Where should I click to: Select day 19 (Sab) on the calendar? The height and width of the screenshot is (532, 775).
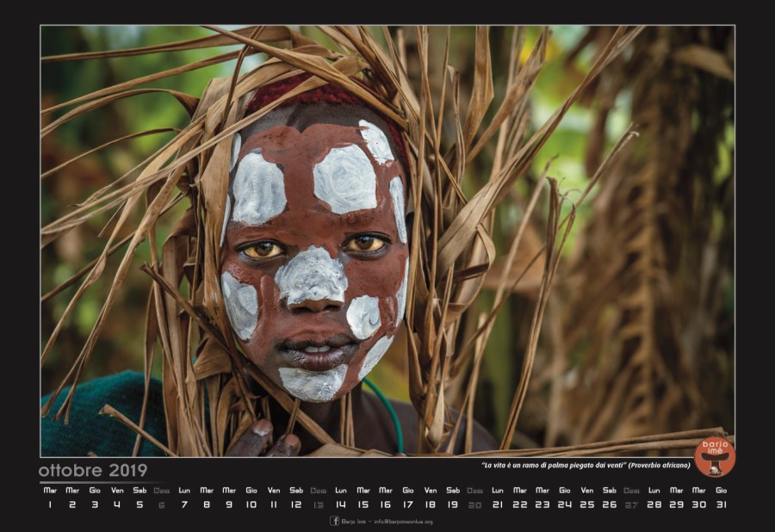tap(453, 504)
